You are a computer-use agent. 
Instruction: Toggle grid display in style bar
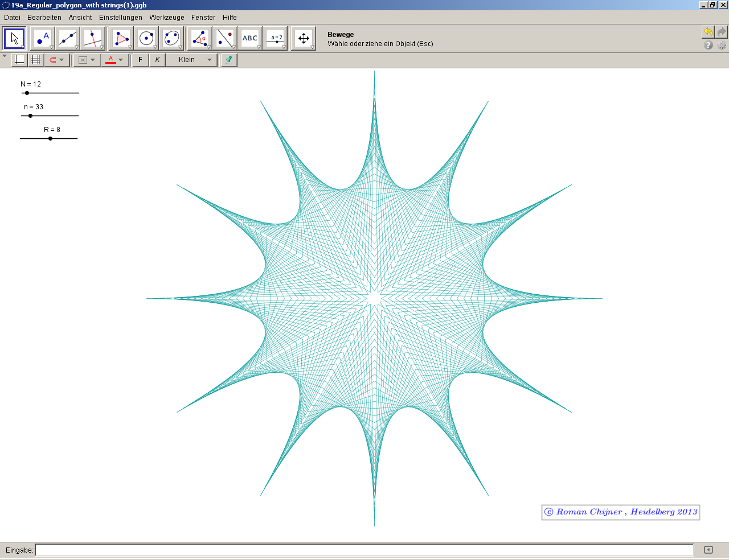36,60
